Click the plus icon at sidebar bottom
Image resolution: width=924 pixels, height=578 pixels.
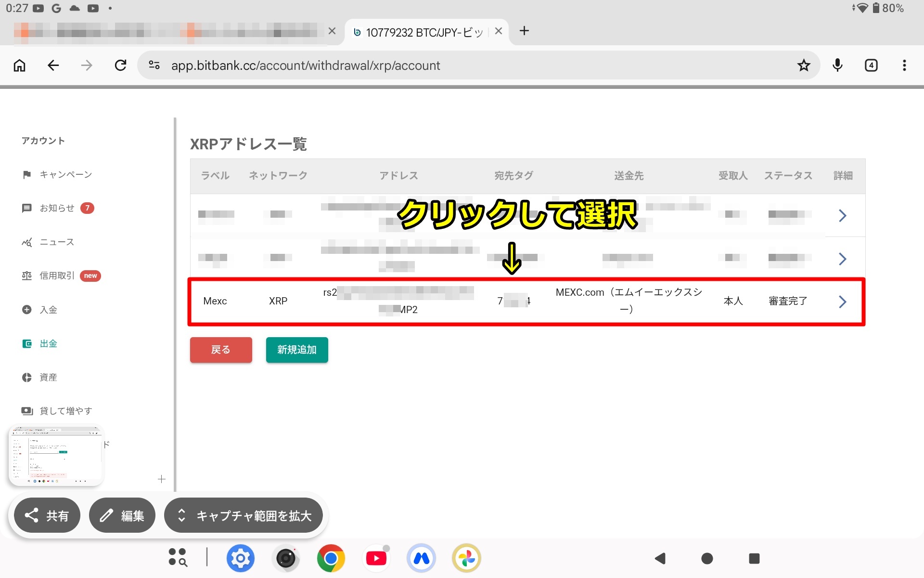[x=162, y=479]
